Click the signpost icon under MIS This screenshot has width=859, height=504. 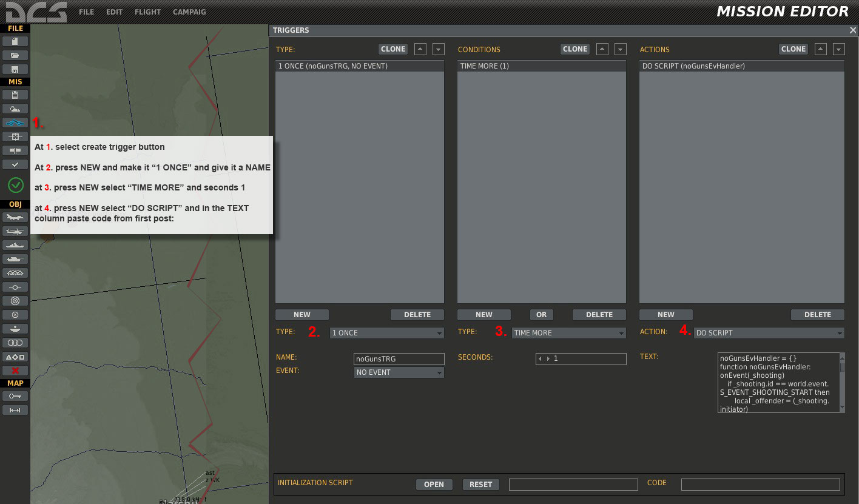pos(15,150)
